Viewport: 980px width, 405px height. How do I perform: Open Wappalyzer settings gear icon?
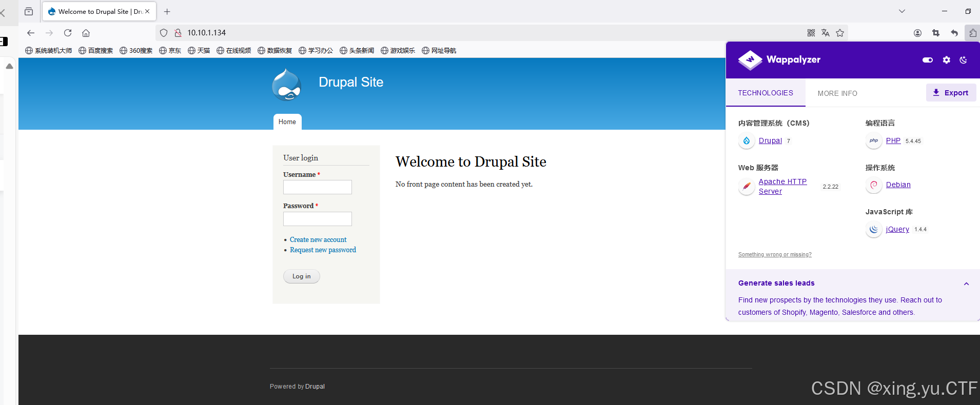tap(947, 60)
